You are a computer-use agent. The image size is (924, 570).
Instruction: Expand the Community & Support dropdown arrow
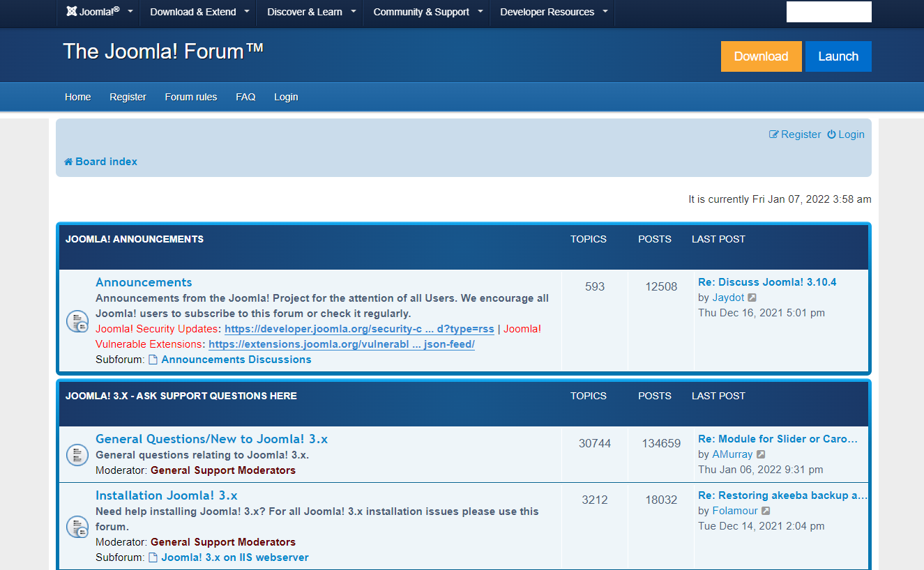click(x=480, y=11)
